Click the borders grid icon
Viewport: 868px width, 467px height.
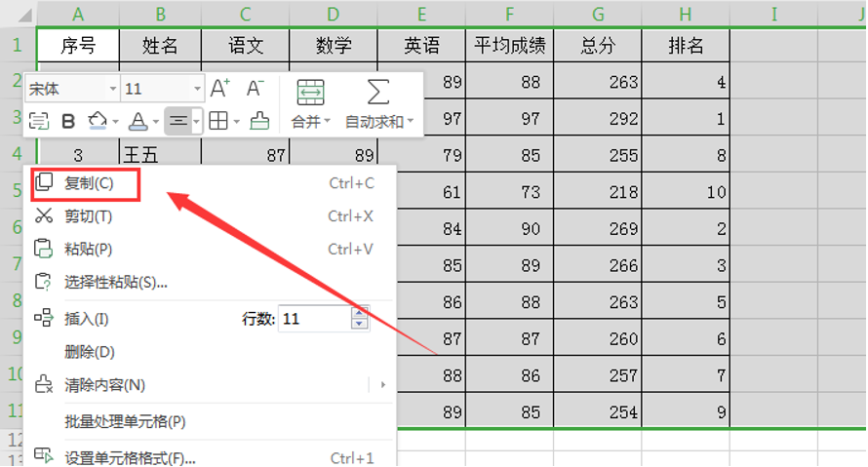pos(218,121)
